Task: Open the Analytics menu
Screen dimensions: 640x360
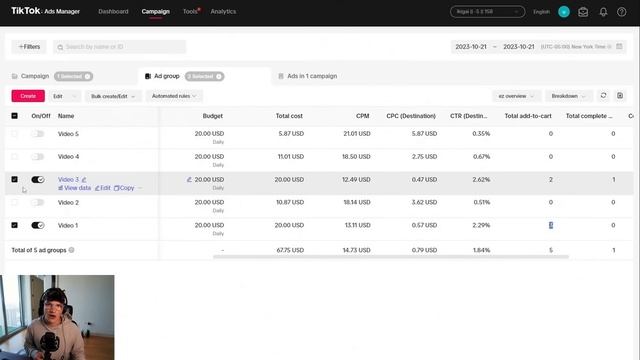Action: point(223,11)
